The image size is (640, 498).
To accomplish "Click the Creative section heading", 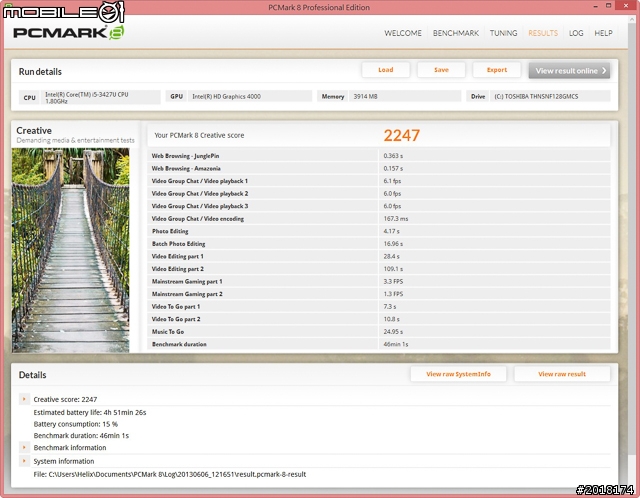I will 34,131.
